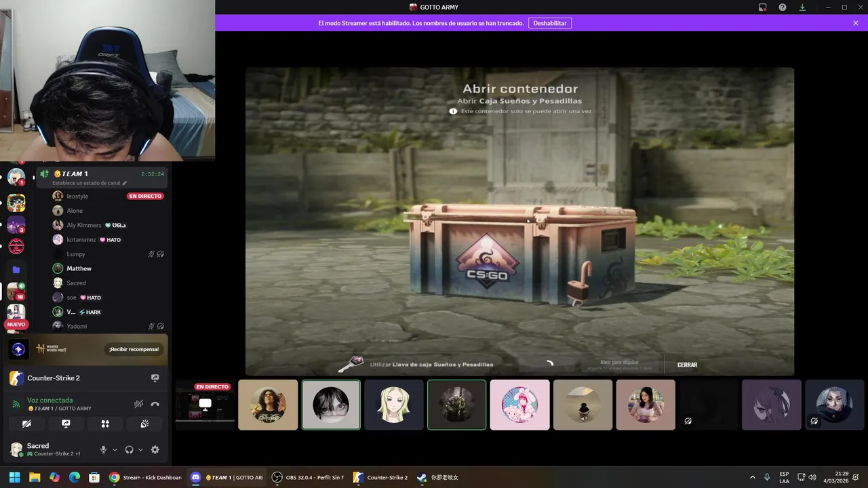Open ESP LAA keyboard language switcher
This screenshot has width=868, height=488.
(x=784, y=477)
